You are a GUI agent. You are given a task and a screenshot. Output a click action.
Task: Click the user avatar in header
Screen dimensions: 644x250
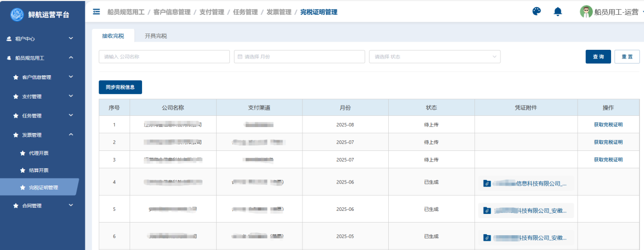(x=586, y=12)
